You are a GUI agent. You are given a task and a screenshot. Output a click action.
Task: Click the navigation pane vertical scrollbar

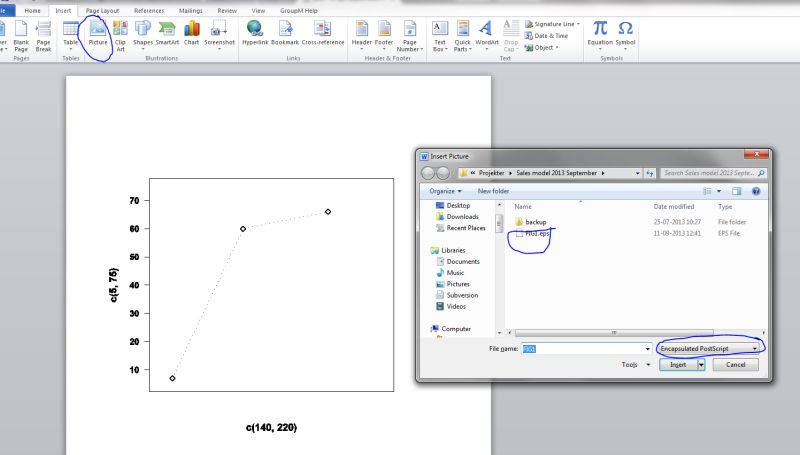click(x=499, y=223)
